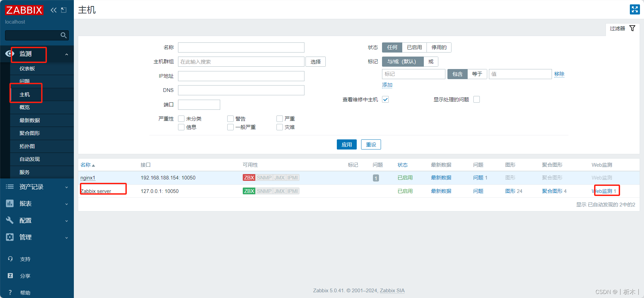Check the Average severity checkbox
644x298 pixels.
click(x=231, y=127)
